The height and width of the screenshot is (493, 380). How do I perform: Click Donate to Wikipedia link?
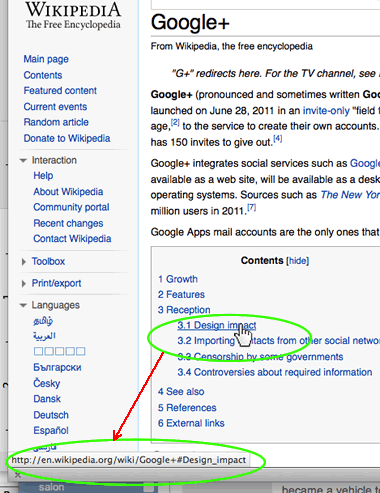[67, 138]
